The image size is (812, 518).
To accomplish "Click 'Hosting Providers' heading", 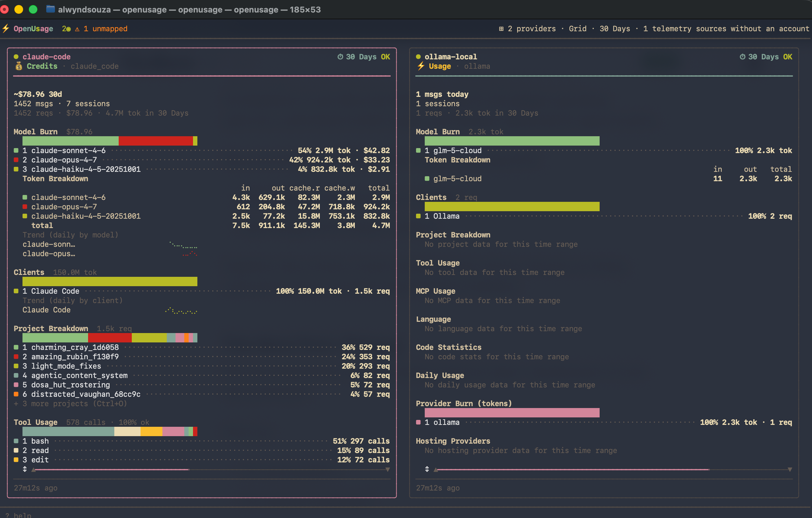I will coord(453,441).
